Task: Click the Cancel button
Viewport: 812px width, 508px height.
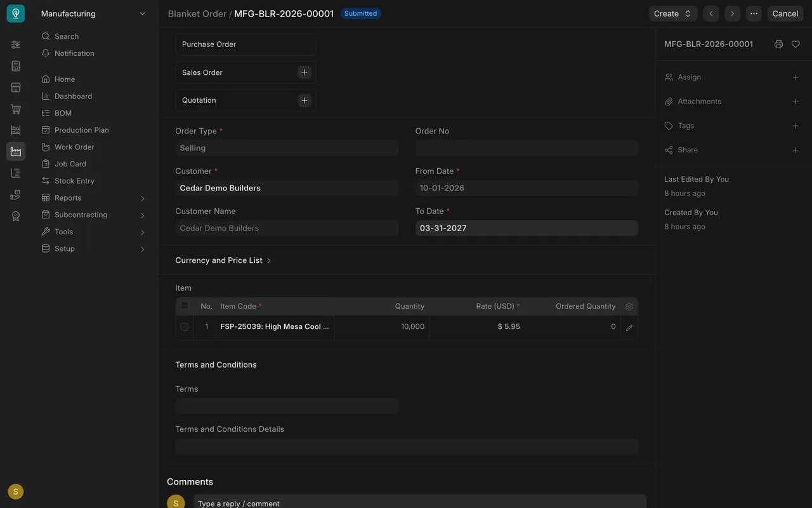Action: tap(785, 13)
